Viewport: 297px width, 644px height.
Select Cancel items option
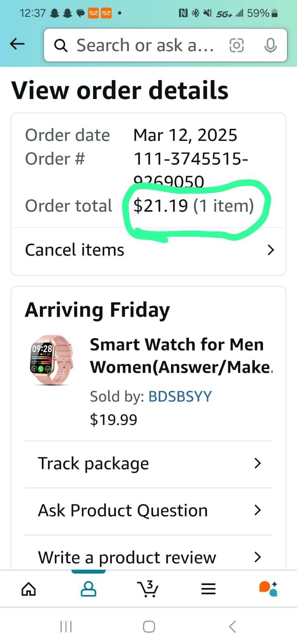pos(148,251)
